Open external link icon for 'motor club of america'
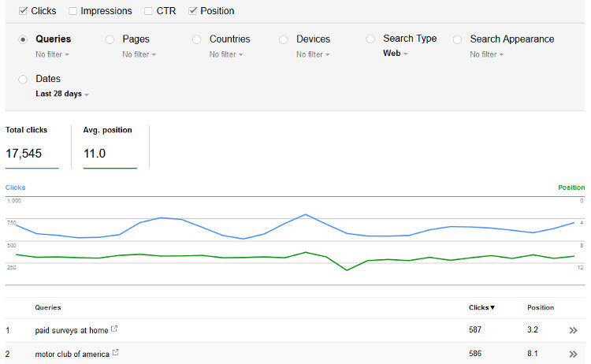The width and height of the screenshot is (591, 364). click(115, 353)
